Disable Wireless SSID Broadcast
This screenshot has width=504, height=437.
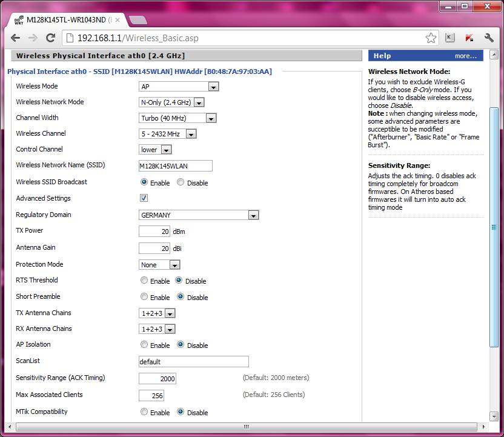click(181, 182)
